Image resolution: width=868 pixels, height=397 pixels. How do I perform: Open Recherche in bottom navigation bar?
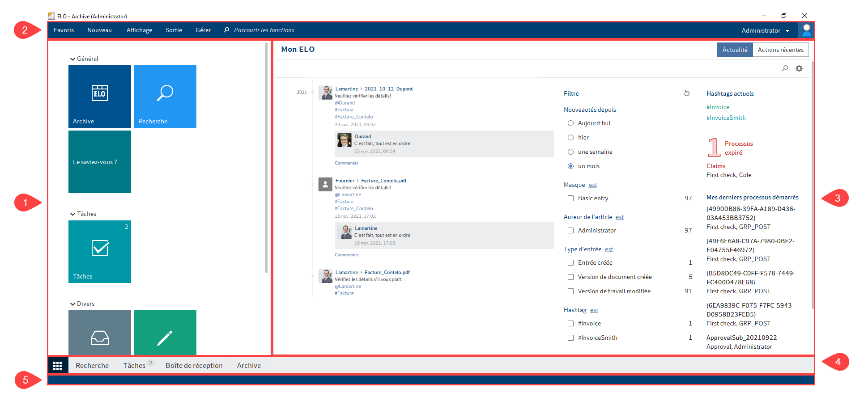(92, 366)
